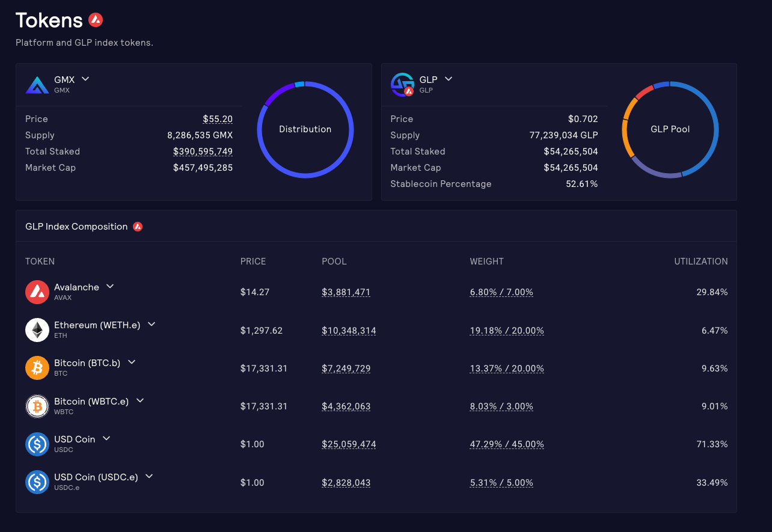
Task: Expand the Avalanche row dropdown chevron
Action: point(110,287)
